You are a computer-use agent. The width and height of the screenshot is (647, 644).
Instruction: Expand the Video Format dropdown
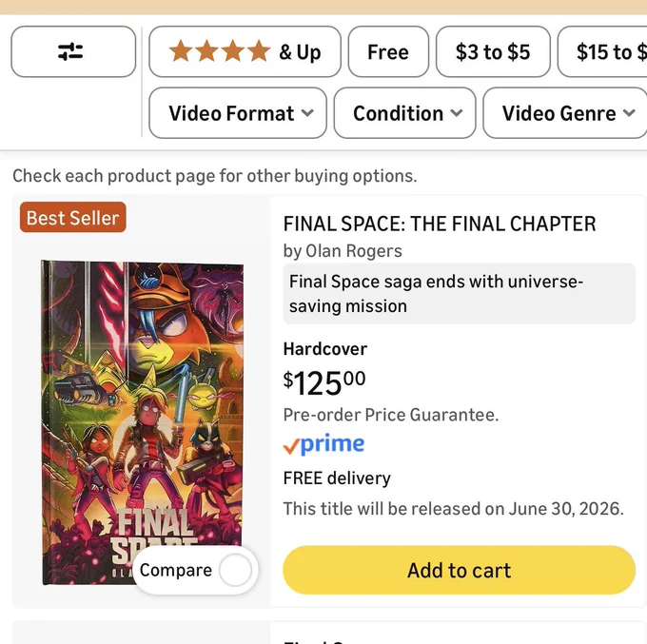pyautogui.click(x=238, y=112)
